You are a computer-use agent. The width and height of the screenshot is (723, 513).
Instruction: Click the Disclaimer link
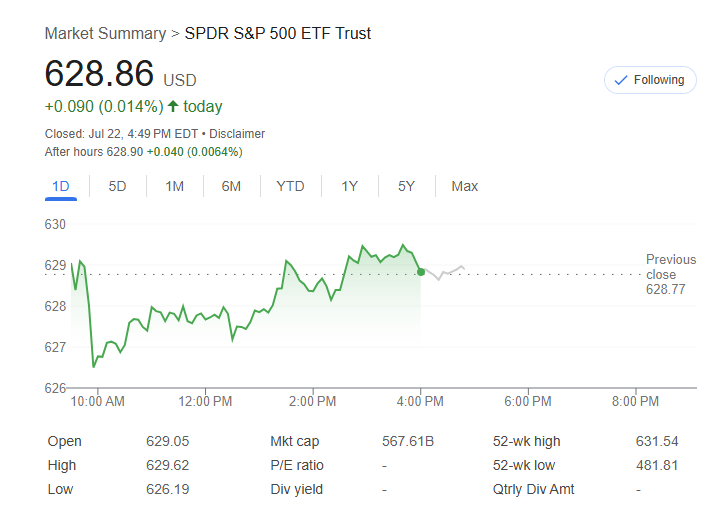[x=237, y=134]
